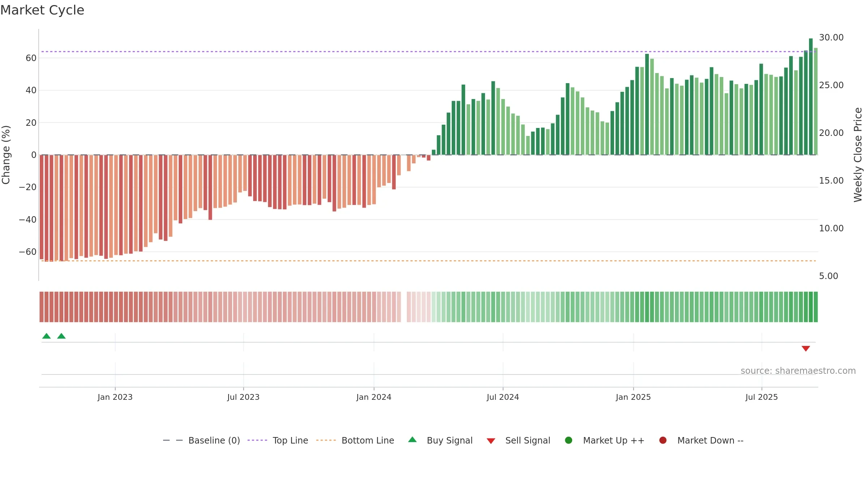This screenshot has width=868, height=488.
Task: Click the purple dotted Top Line
Action: 429,52
